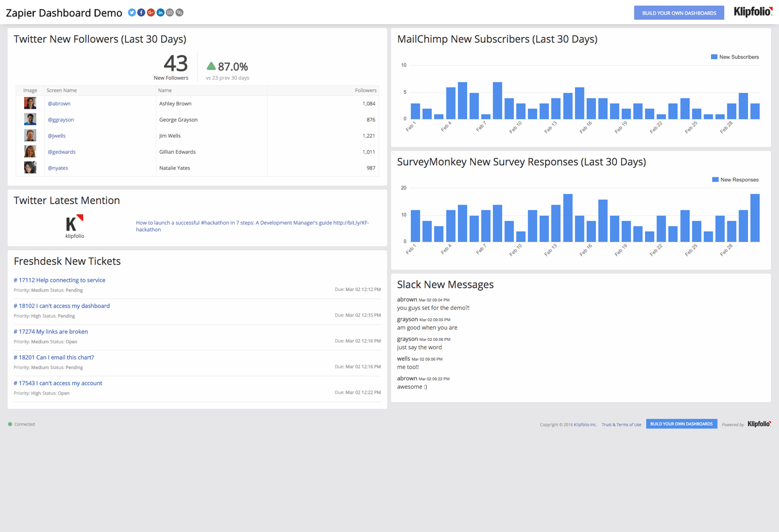This screenshot has width=779, height=532.
Task: Open ticket #18102 can't access my dashboard
Action: click(x=62, y=306)
